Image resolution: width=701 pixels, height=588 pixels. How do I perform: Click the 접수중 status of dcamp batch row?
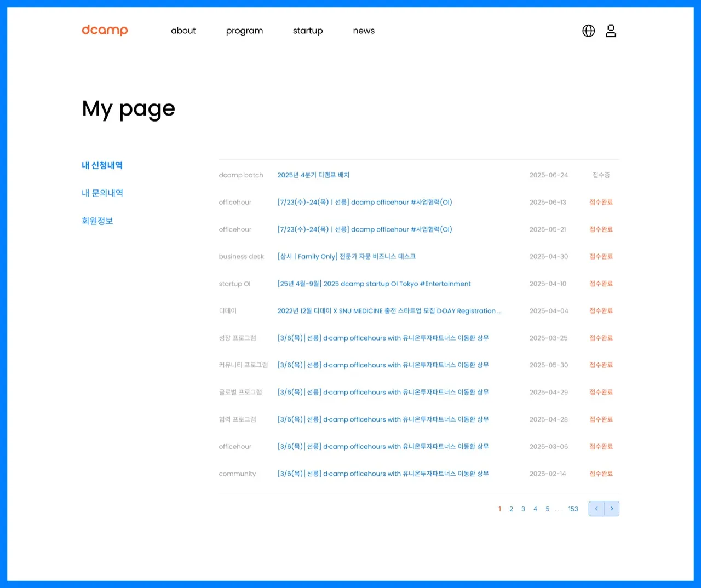[x=601, y=175]
